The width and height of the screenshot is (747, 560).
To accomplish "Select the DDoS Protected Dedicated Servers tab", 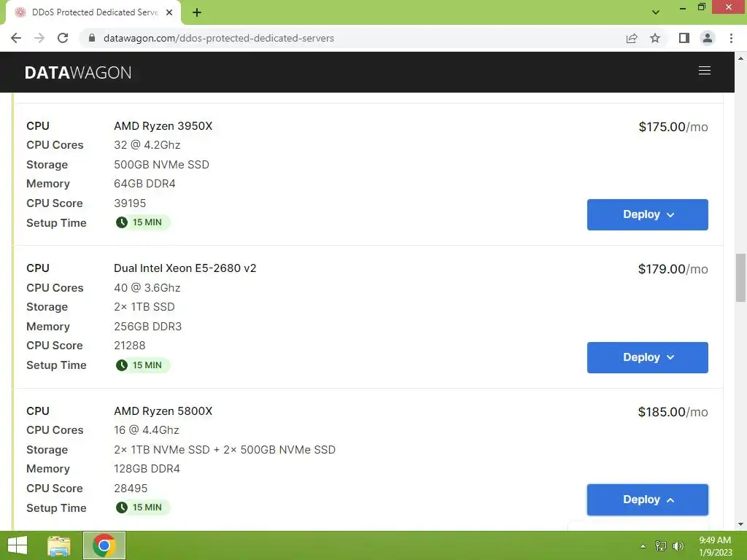I will pyautogui.click(x=93, y=12).
